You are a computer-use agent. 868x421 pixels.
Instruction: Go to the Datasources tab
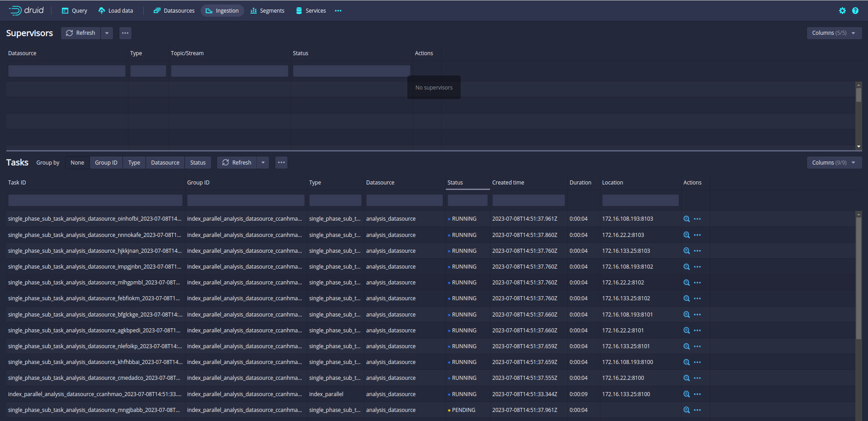point(174,11)
